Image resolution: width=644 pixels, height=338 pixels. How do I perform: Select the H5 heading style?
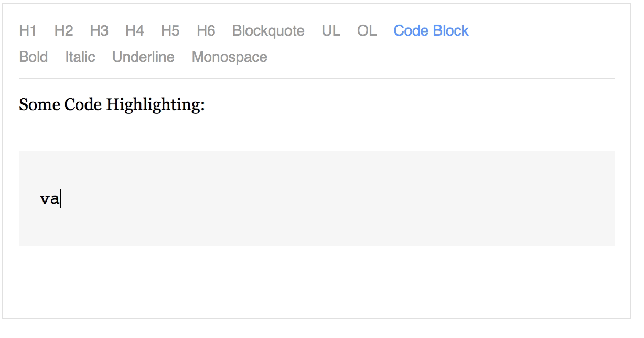(170, 31)
